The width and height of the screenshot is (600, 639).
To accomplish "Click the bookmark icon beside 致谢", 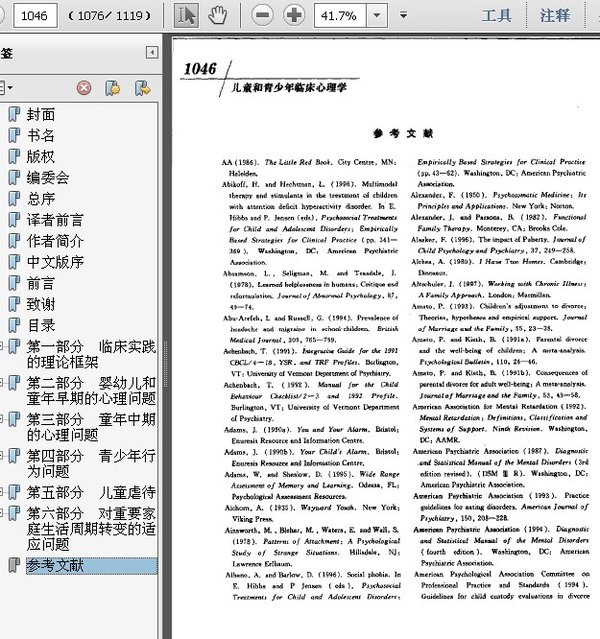I will tap(14, 304).
